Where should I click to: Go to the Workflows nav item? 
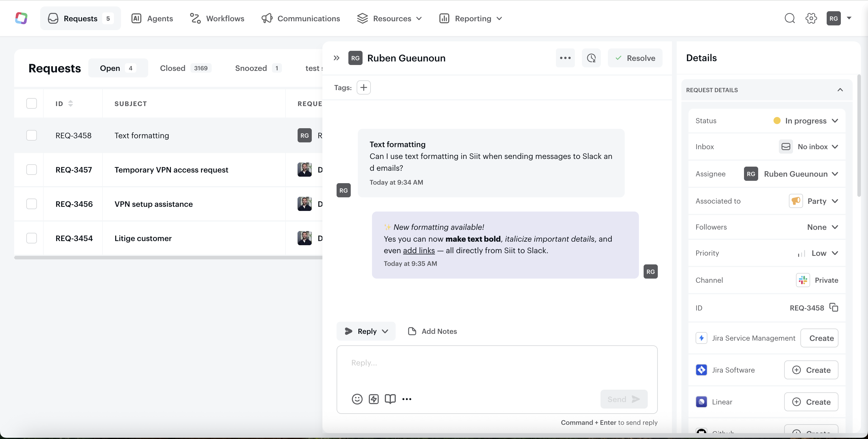(x=217, y=18)
